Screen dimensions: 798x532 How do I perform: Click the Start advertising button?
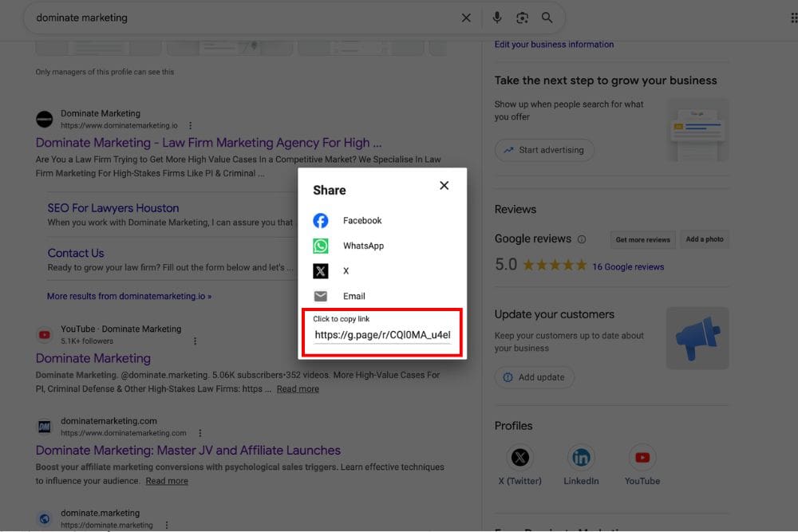tap(544, 150)
